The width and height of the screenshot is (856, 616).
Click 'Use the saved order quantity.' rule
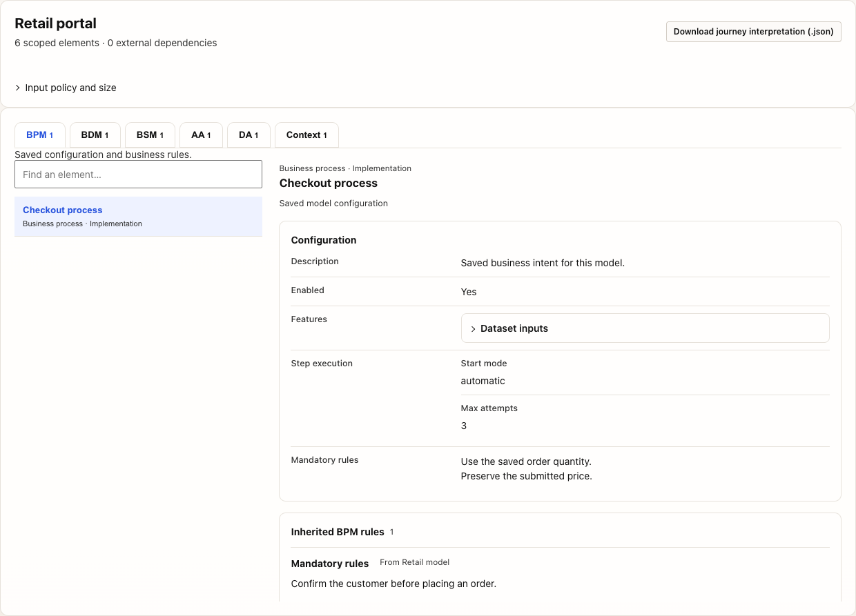pos(526,461)
